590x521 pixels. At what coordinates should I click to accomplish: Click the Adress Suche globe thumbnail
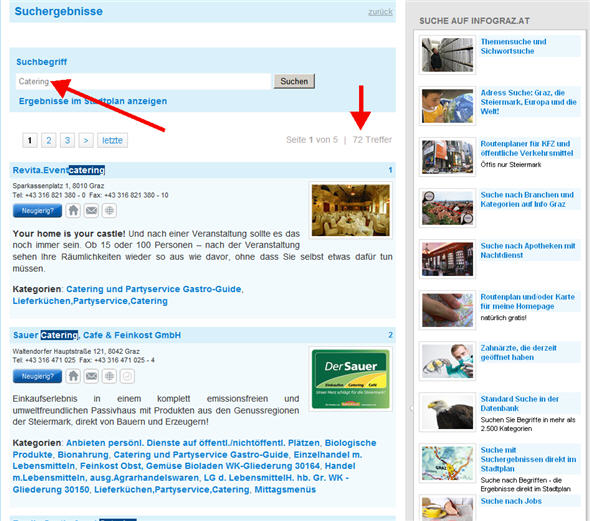pyautogui.click(x=447, y=106)
